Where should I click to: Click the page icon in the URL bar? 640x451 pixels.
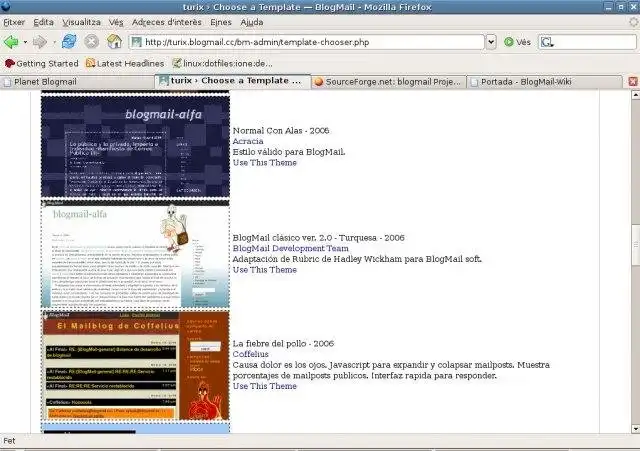click(x=136, y=42)
